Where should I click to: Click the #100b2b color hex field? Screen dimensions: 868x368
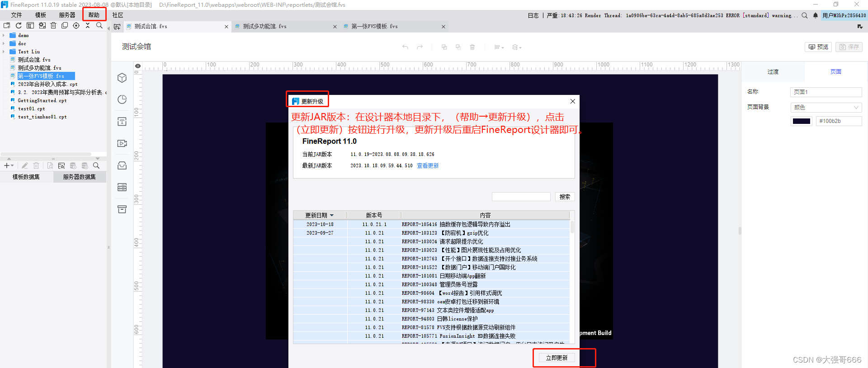click(x=839, y=121)
